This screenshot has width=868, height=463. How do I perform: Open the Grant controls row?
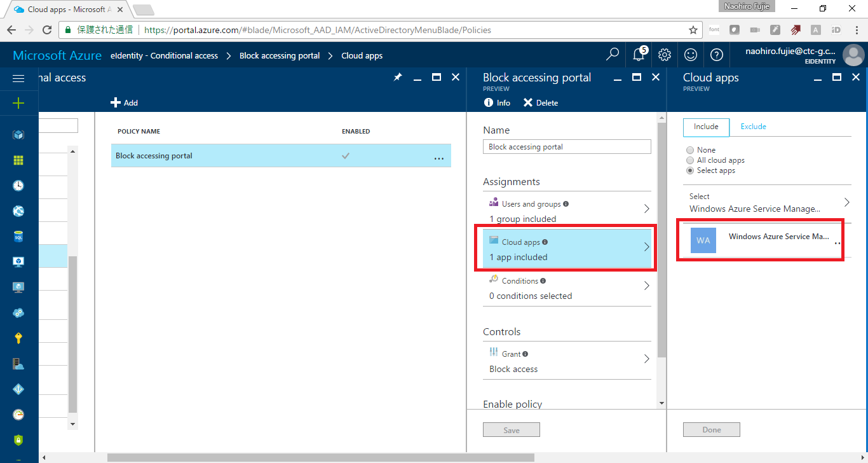[567, 361]
